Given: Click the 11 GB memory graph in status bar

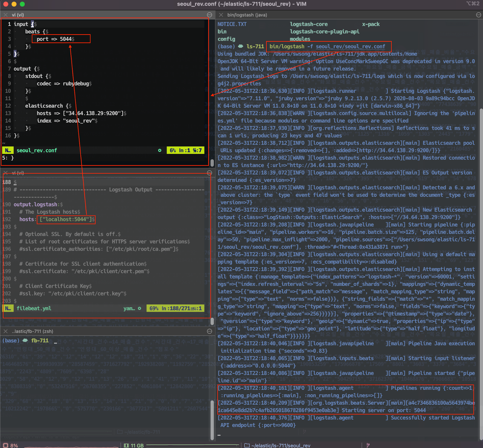Looking at the screenshot, I should [193, 446].
